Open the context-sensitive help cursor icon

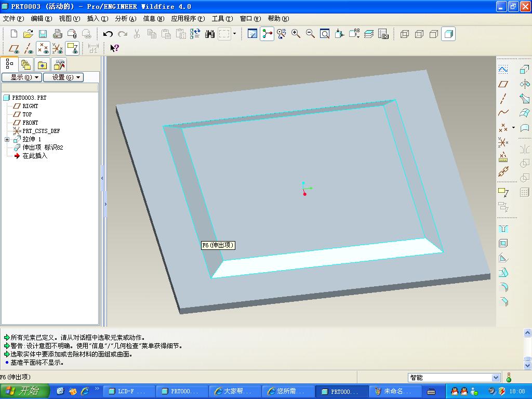click(x=115, y=48)
